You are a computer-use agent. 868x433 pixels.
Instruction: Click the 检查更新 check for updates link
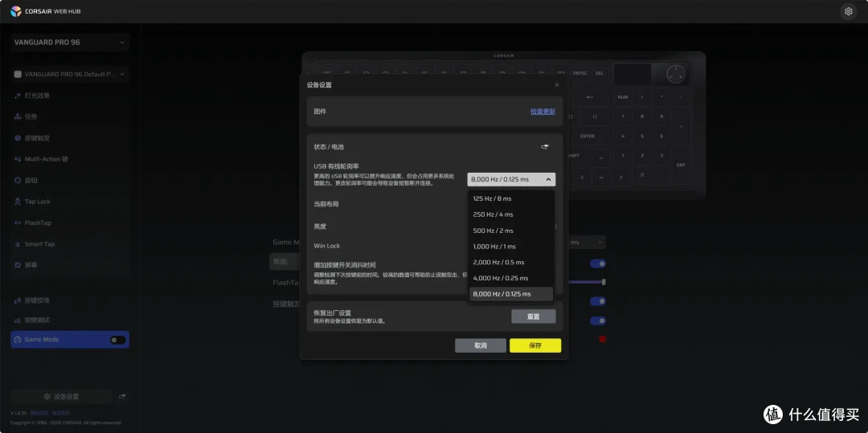(542, 111)
